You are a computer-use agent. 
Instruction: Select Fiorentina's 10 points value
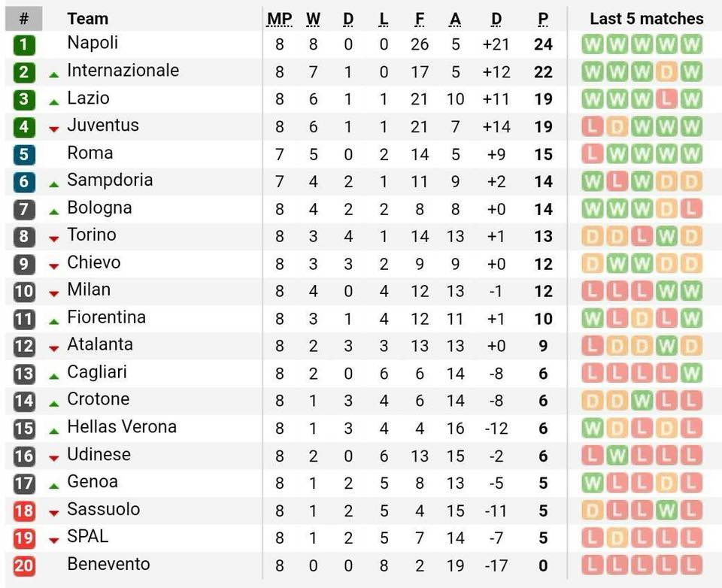coord(543,319)
